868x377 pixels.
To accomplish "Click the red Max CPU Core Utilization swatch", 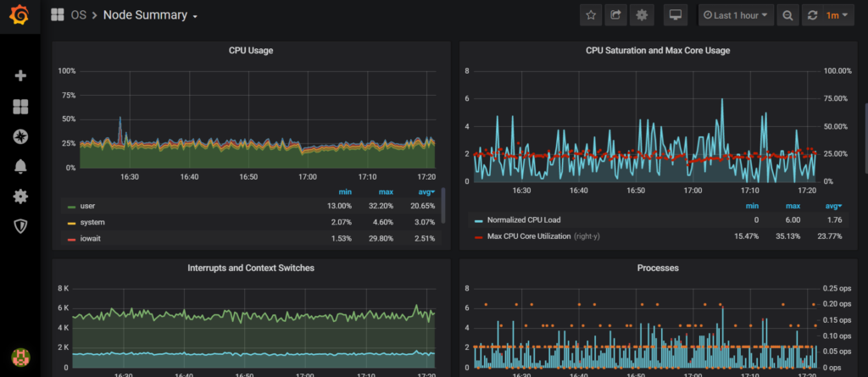I will [478, 235].
